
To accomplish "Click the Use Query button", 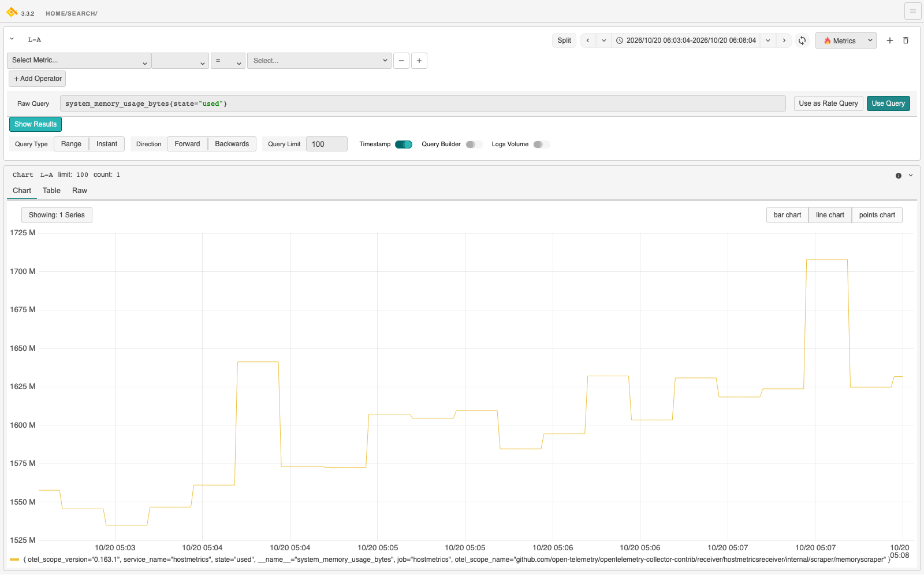I will [x=888, y=103].
